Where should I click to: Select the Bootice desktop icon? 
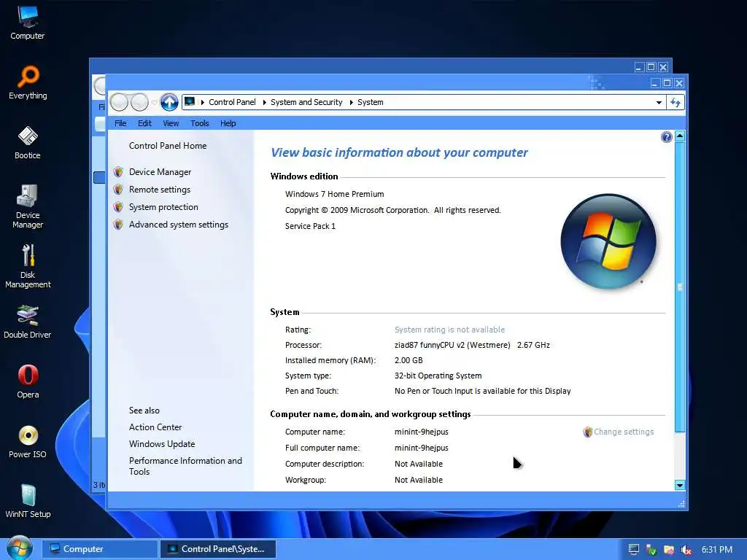pyautogui.click(x=28, y=142)
